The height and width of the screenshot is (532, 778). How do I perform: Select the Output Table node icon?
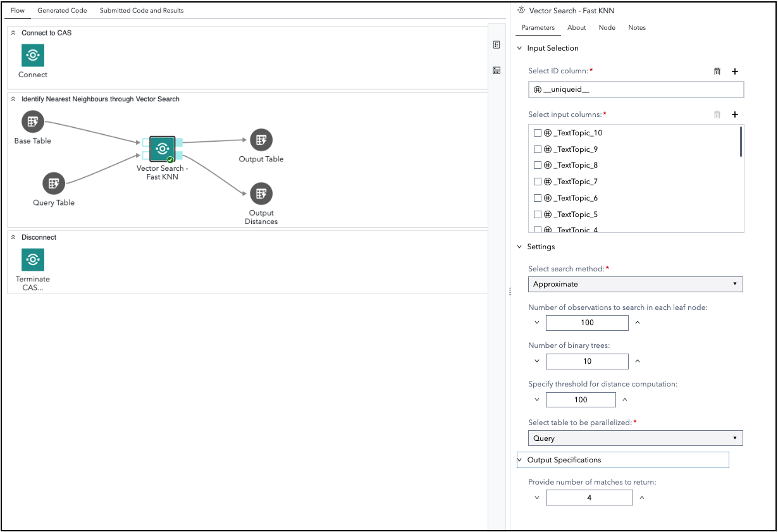(x=261, y=140)
